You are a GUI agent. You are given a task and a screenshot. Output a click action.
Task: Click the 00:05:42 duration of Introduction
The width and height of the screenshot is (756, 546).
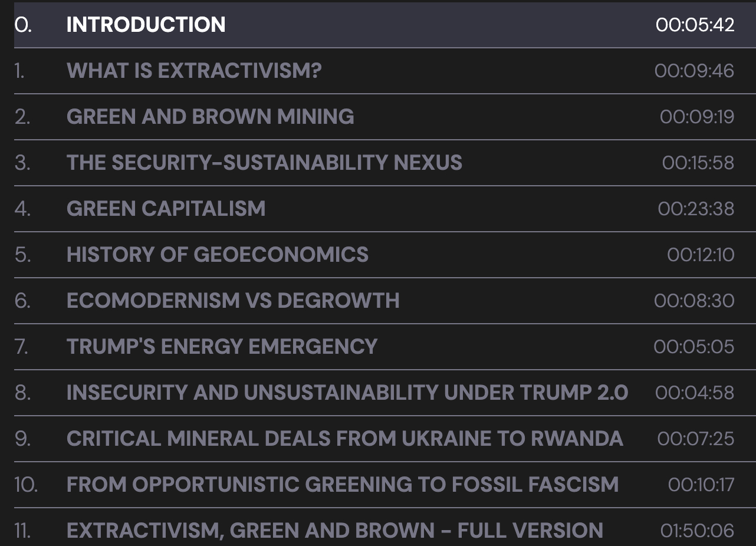(x=695, y=25)
